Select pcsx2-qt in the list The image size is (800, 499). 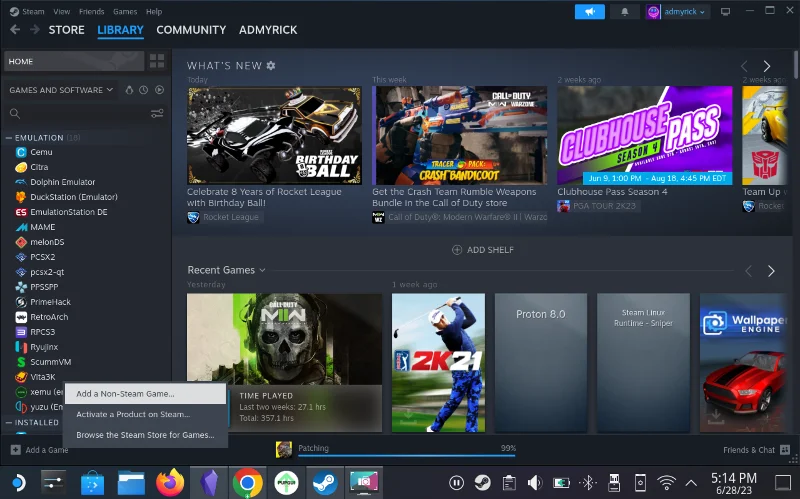[47, 272]
